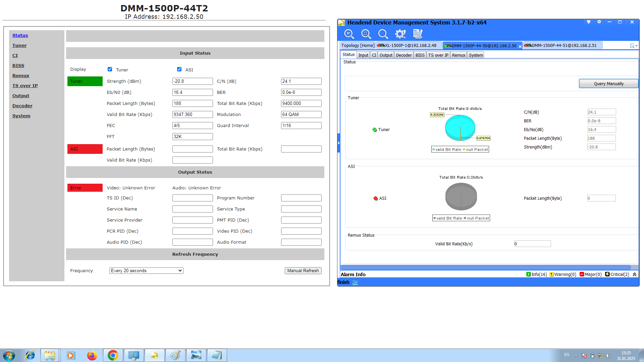
Task: Click the horizontal scrollbar in management window
Action: [x=485, y=267]
